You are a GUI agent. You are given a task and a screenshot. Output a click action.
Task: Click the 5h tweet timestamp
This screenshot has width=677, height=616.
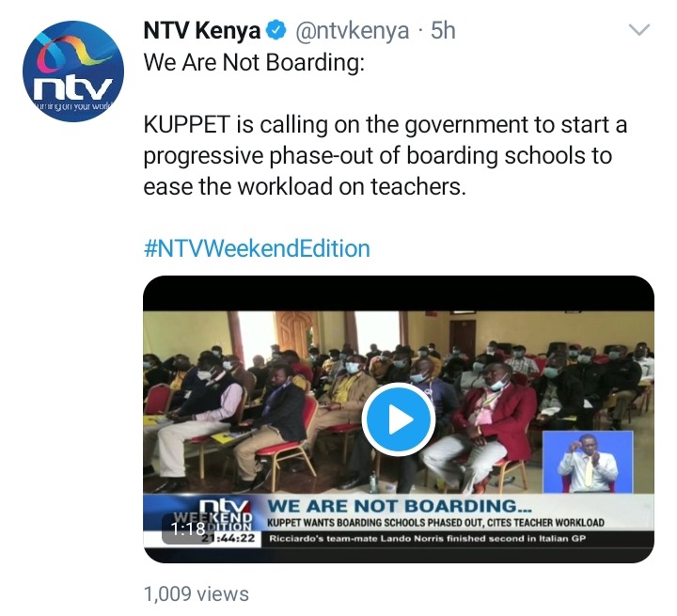(x=443, y=30)
